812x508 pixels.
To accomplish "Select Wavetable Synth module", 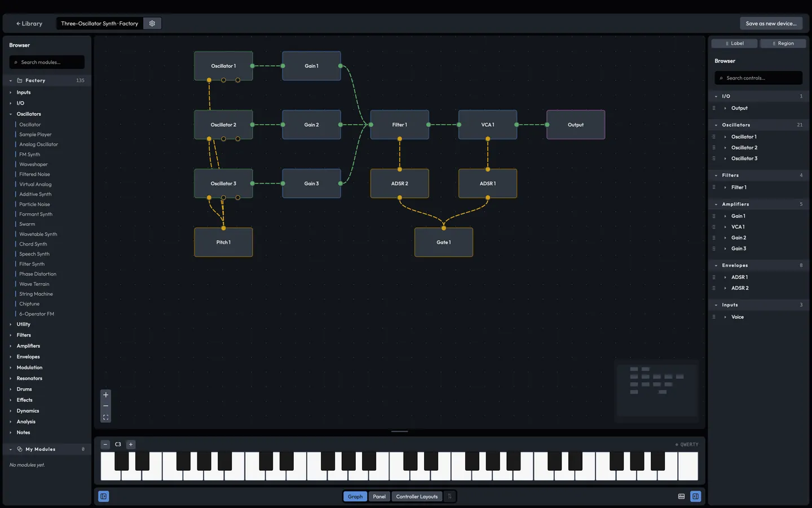I will 38,234.
